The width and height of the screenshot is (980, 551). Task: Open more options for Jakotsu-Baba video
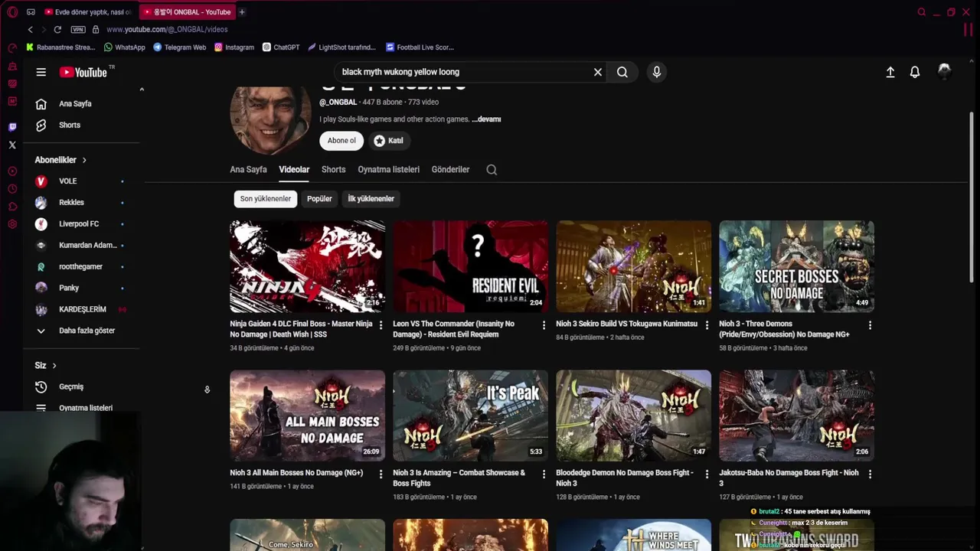coord(871,474)
